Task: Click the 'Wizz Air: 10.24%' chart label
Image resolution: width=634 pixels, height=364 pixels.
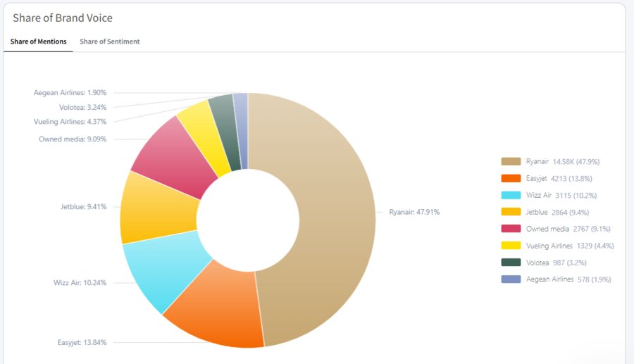Action: click(80, 283)
